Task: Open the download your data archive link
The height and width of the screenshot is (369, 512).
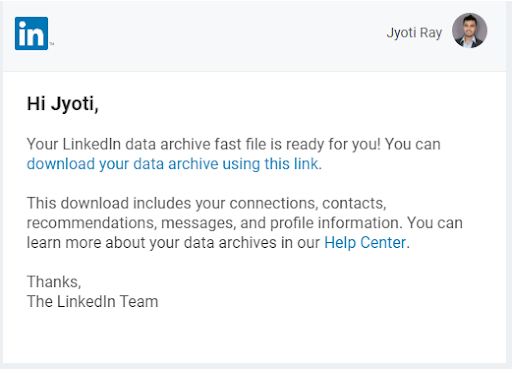Action: (x=172, y=164)
